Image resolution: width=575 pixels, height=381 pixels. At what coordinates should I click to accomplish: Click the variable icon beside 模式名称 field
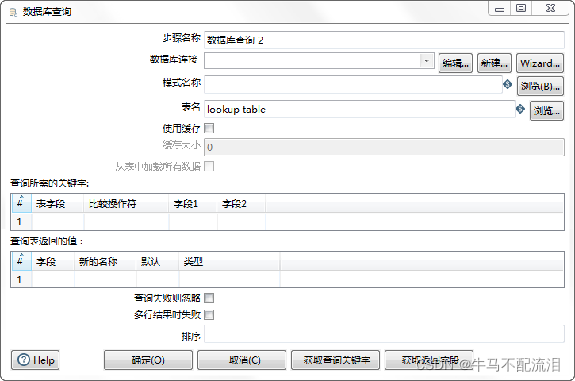coord(508,84)
